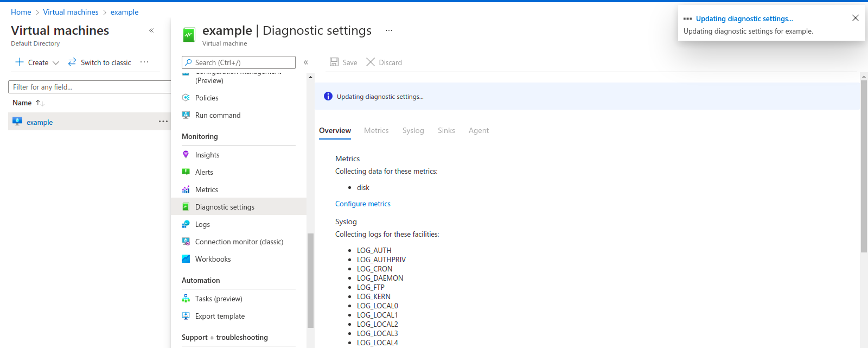Click Switch to classic button
868x348 pixels.
coord(100,62)
